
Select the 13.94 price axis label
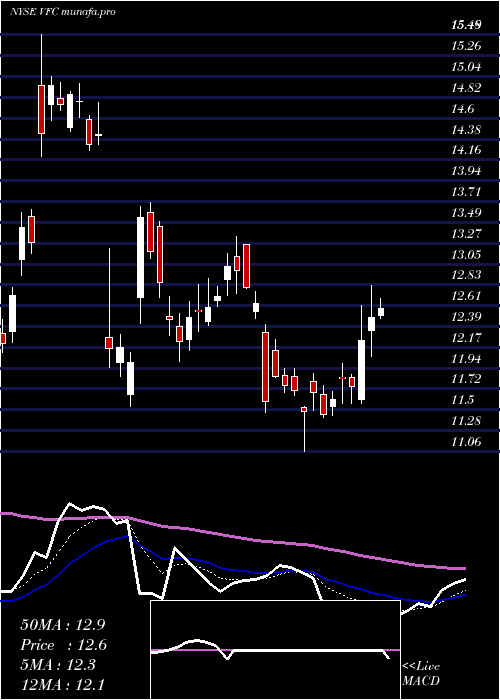(x=466, y=171)
